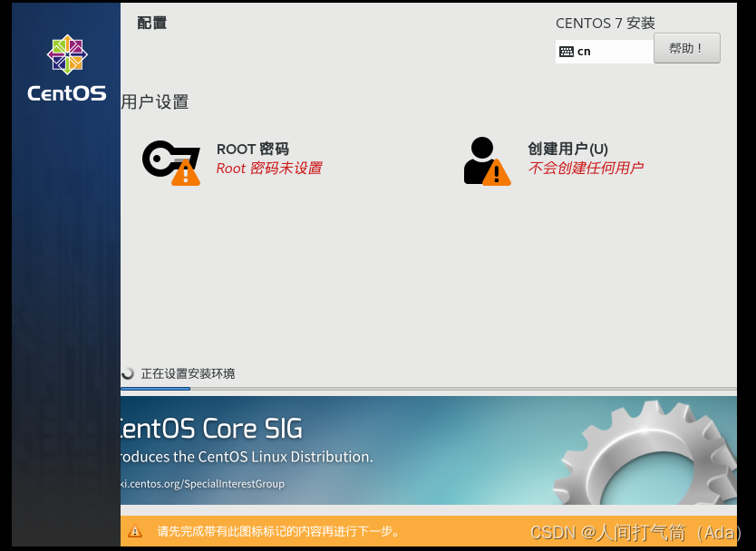Click the installation progress spinner icon
This screenshot has height=551, width=756.
tap(128, 373)
